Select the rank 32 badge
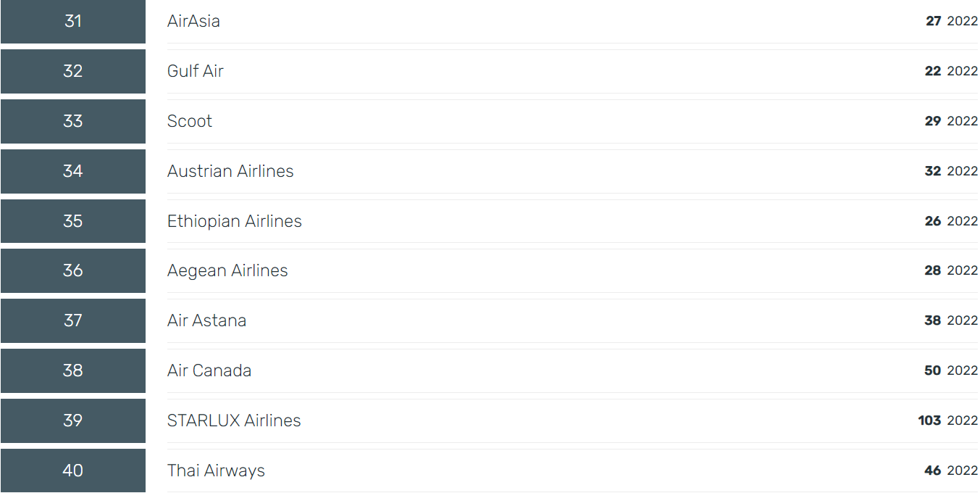The width and height of the screenshot is (980, 493). coord(73,71)
